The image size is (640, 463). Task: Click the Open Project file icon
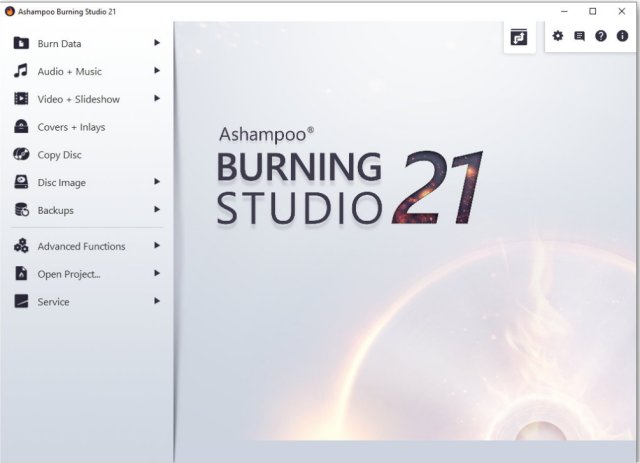(21, 273)
